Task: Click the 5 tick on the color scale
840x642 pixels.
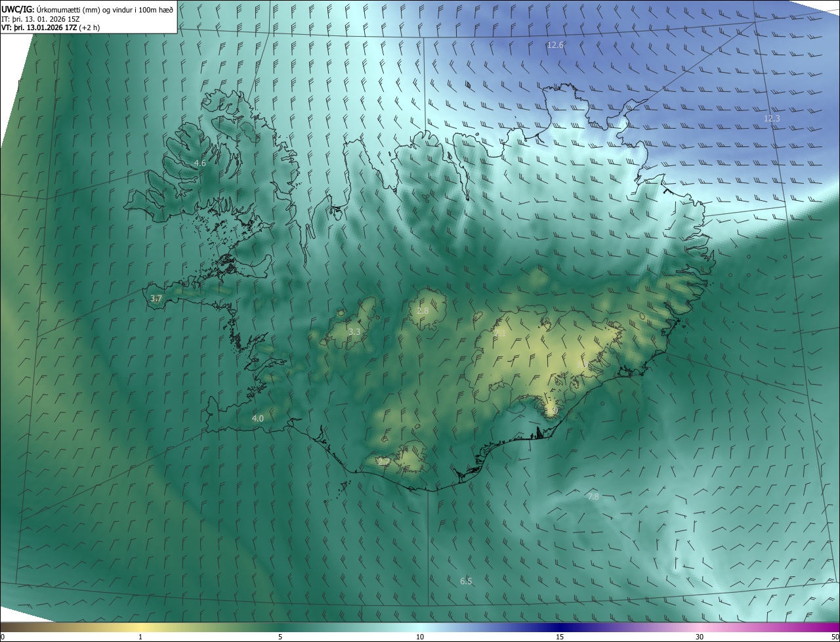Action: [280, 637]
